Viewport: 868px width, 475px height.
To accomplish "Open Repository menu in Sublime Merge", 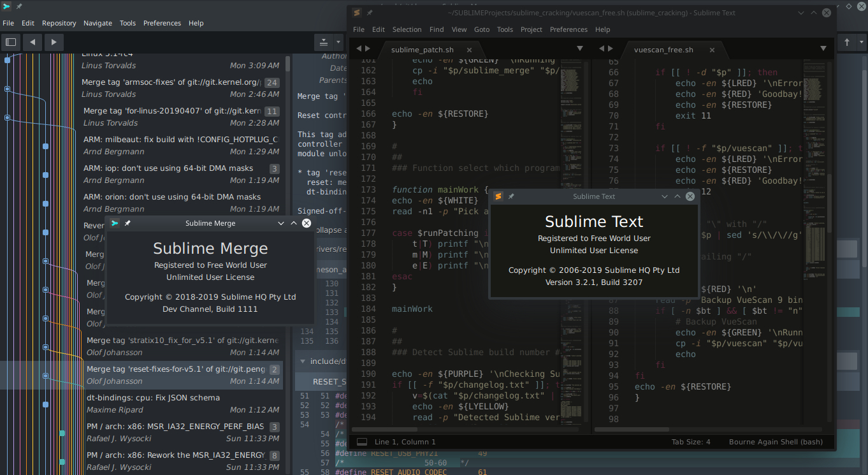I will [x=59, y=23].
